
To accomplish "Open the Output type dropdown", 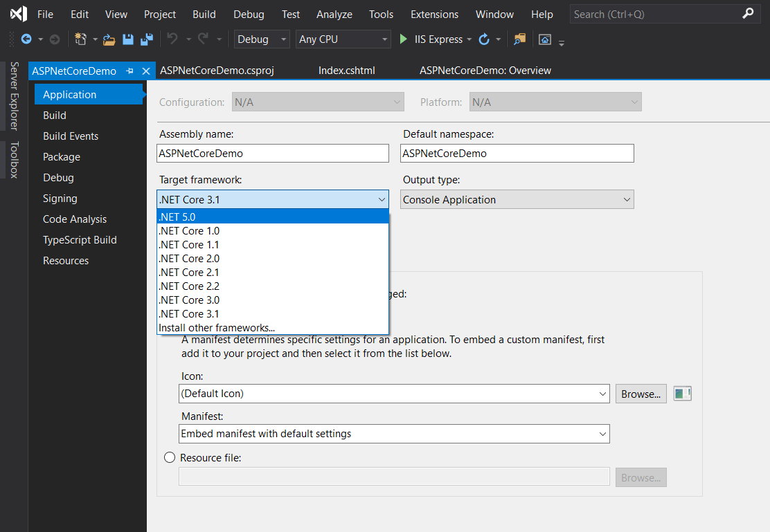I will tap(517, 200).
